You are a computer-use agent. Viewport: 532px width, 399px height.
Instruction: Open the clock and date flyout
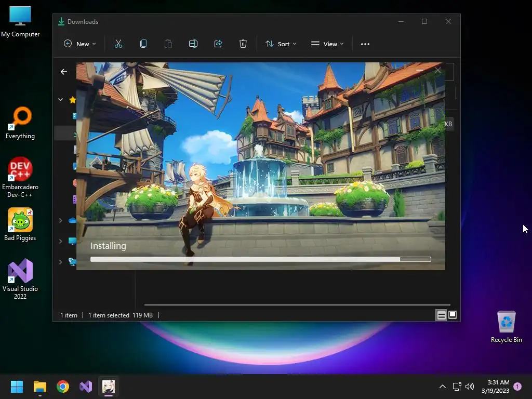point(495,387)
